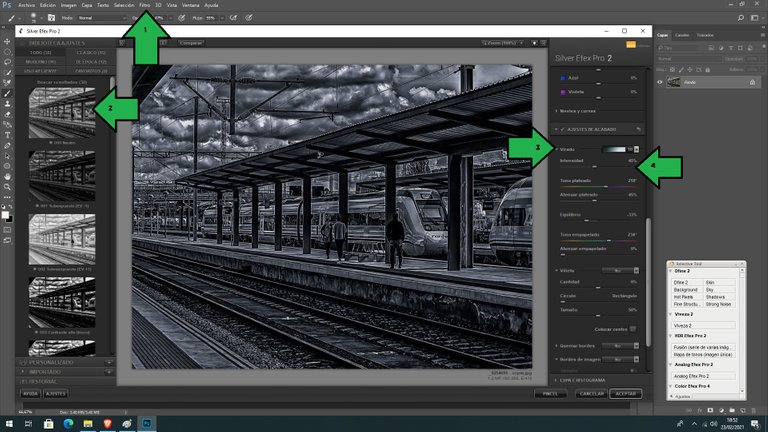Adjust the Tono empapelado hue slider

tap(598, 240)
